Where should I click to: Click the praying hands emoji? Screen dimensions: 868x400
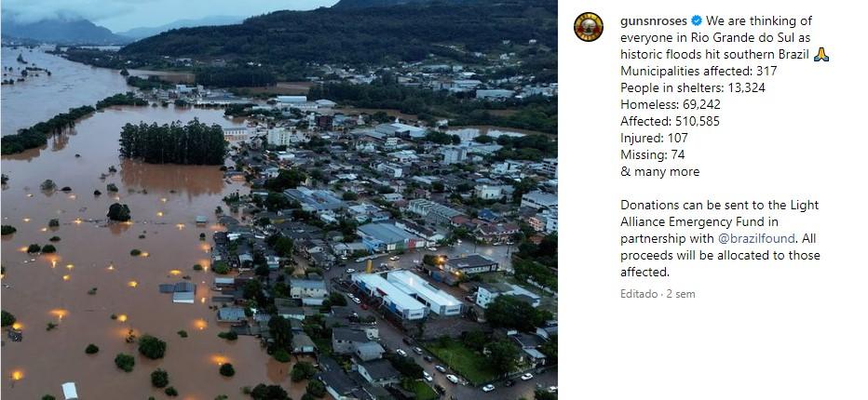pyautogui.click(x=821, y=54)
